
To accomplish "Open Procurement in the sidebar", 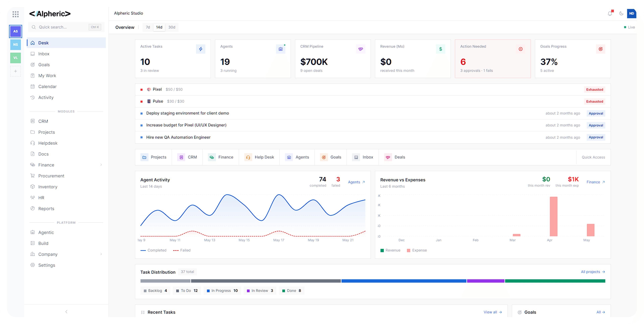I will (x=66, y=176).
